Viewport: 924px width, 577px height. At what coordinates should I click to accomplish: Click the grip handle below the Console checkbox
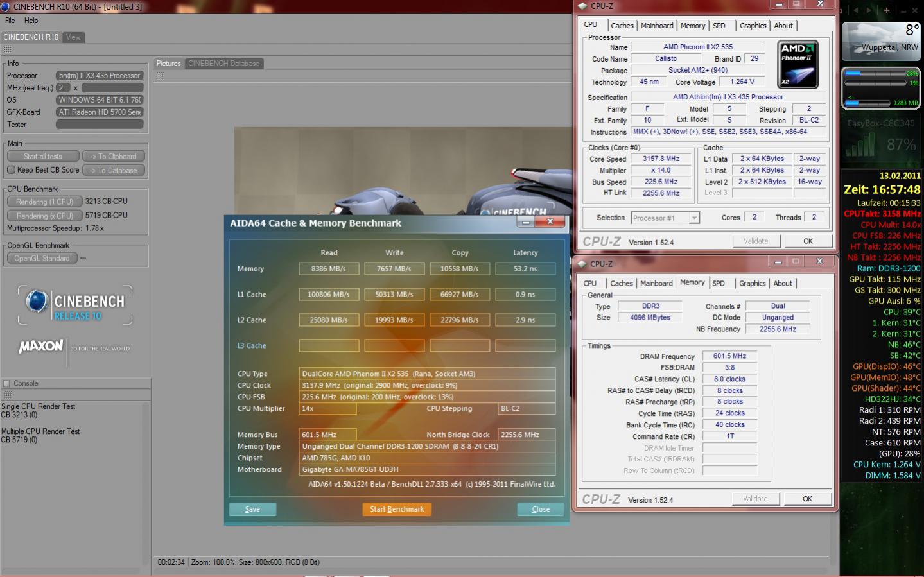tap(8, 394)
